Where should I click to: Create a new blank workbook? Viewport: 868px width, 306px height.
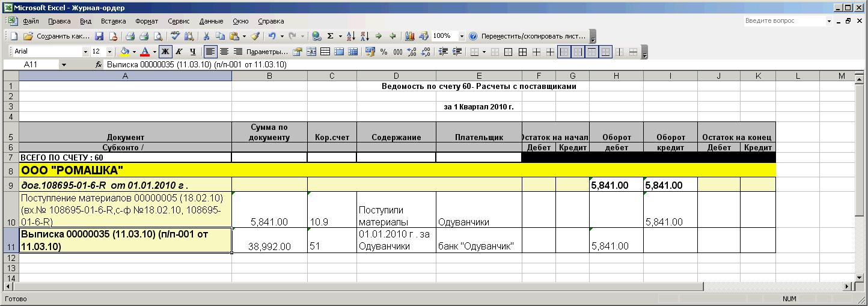pyautogui.click(x=14, y=36)
